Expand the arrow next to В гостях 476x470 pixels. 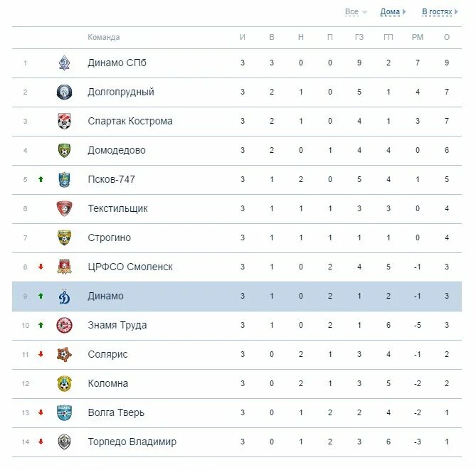pos(456,12)
